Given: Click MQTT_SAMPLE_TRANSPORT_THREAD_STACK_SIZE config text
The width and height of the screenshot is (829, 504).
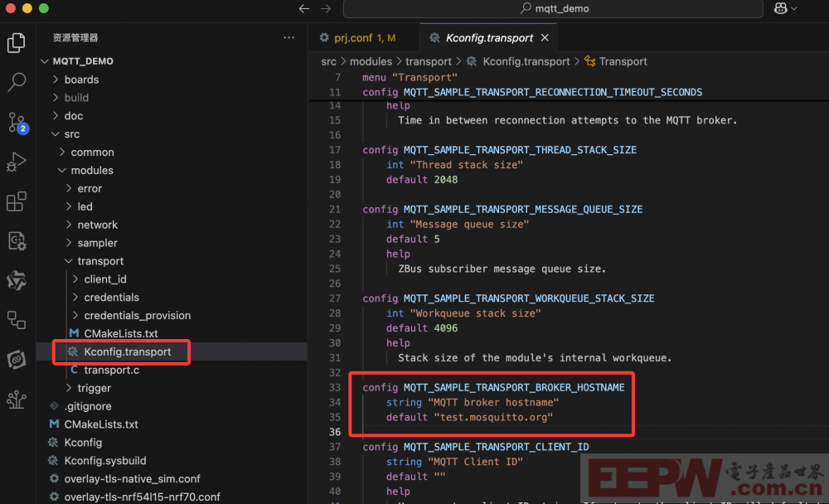Looking at the screenshot, I should (x=520, y=150).
